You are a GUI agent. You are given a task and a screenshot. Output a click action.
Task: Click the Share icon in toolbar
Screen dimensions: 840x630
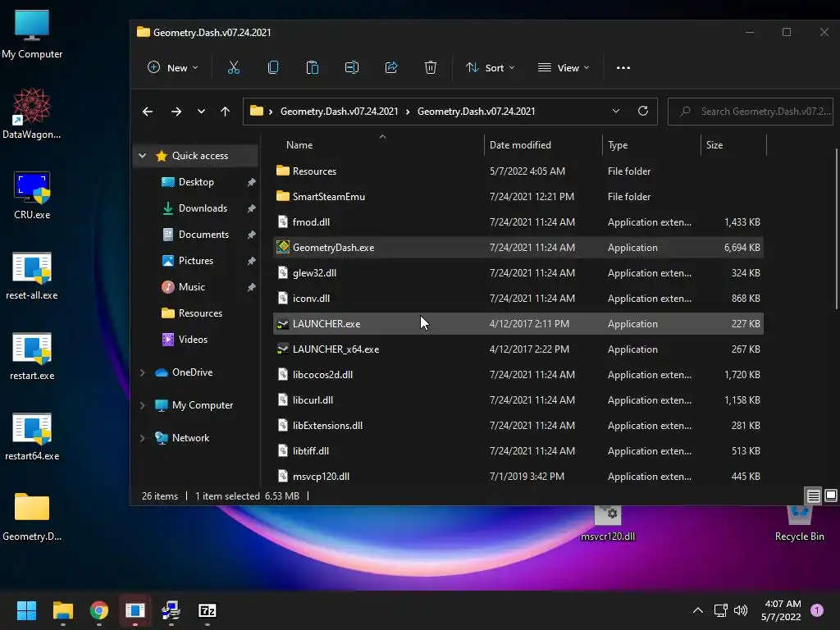[x=391, y=67]
